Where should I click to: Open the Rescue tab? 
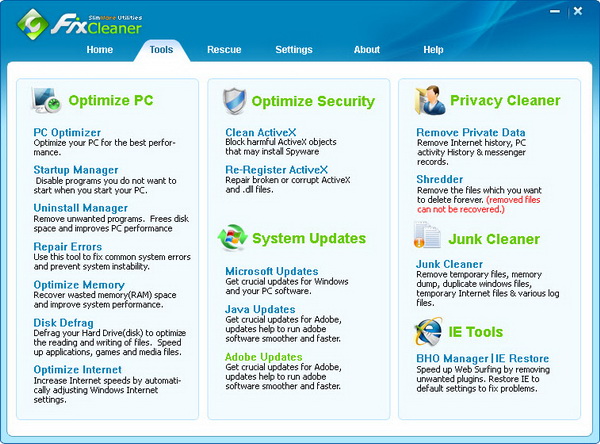pyautogui.click(x=224, y=49)
